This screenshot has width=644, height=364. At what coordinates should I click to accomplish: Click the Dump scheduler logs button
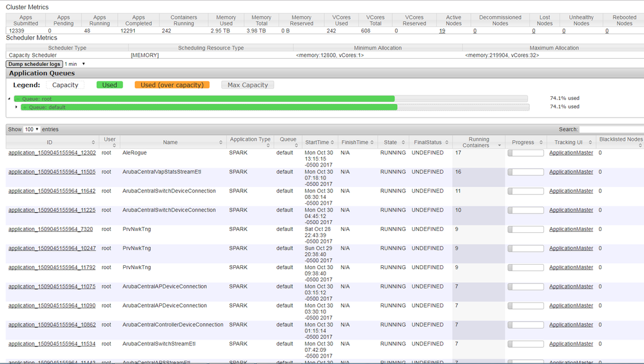pos(34,64)
